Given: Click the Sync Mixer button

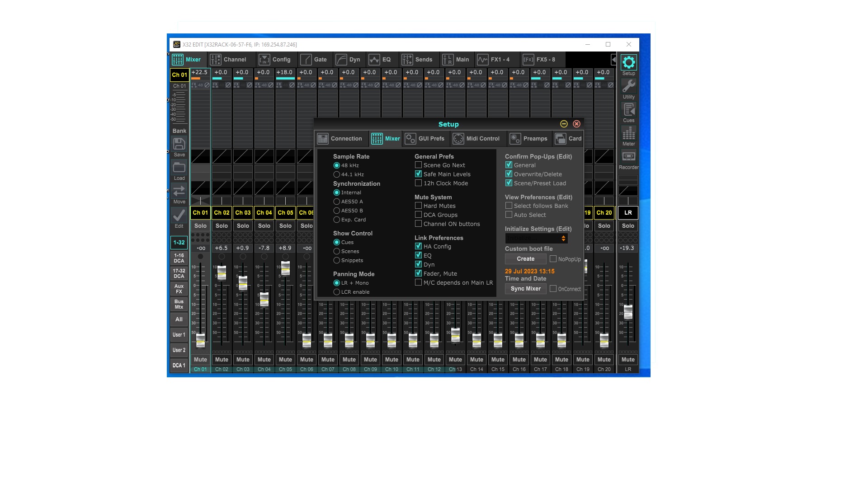Looking at the screenshot, I should [x=525, y=289].
